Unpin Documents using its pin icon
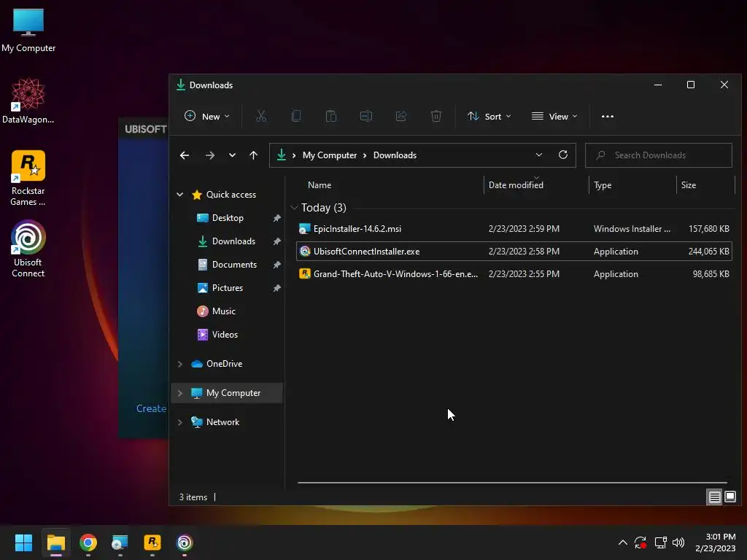This screenshot has height=560, width=747. [x=276, y=264]
